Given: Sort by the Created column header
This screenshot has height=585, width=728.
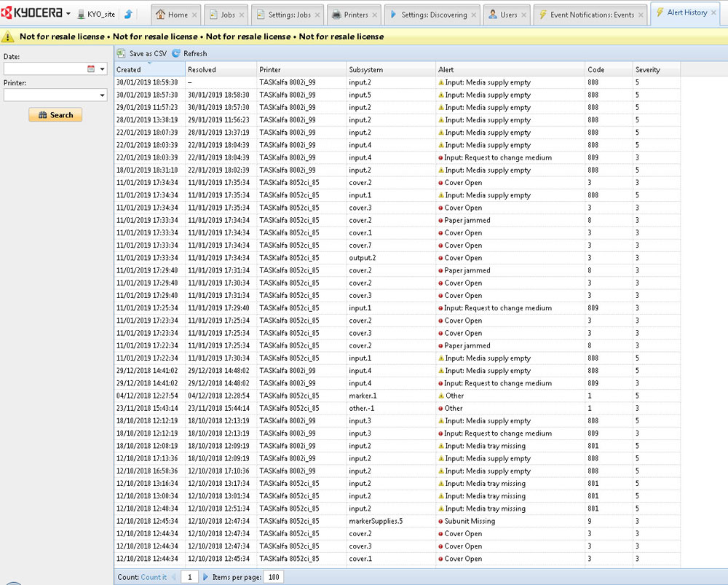Looking at the screenshot, I should point(149,70).
